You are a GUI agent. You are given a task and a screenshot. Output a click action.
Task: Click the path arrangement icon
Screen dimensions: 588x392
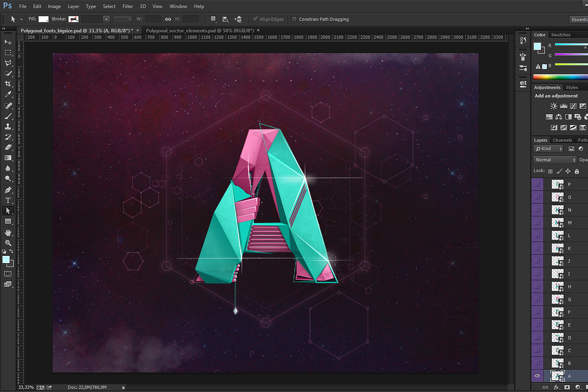238,19
